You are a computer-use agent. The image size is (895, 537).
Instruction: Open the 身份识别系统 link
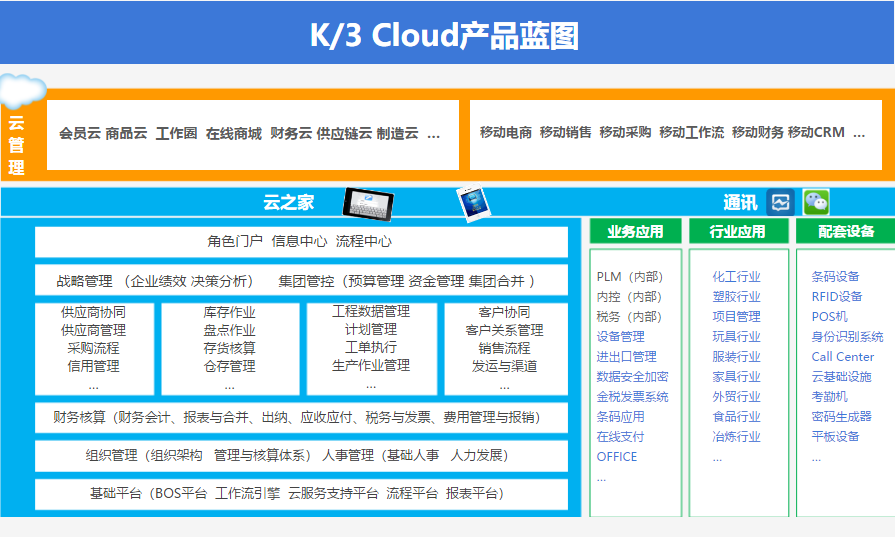pos(848,337)
